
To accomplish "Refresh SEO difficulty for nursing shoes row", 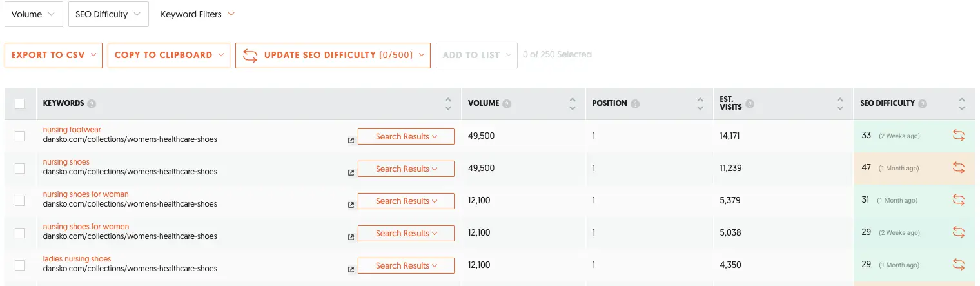I will pyautogui.click(x=959, y=168).
